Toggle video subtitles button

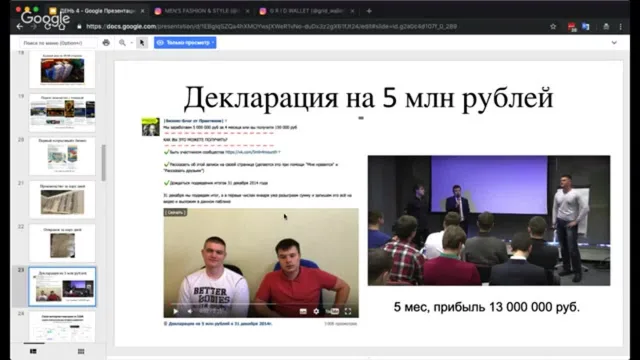(x=303, y=311)
